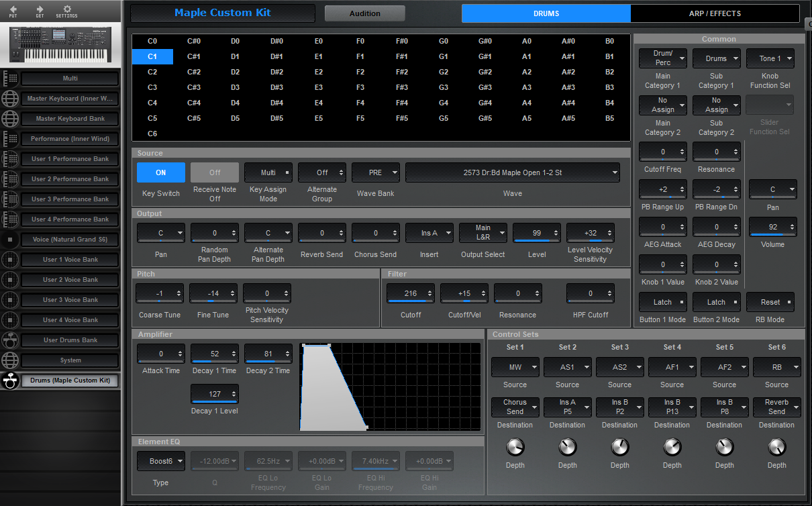
Task: Switch to the ARP / EFFECTS tab
Action: (715, 13)
